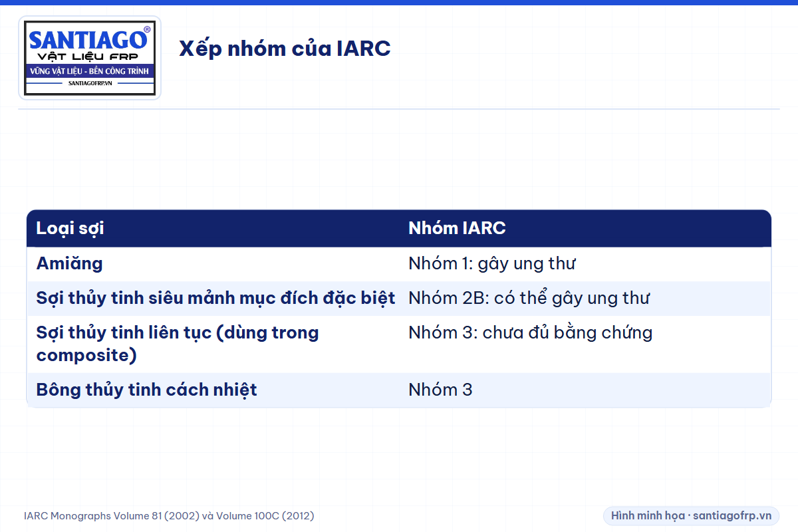Image resolution: width=798 pixels, height=532 pixels.
Task: Select the last row's "Nhóm 3" cell
Action: tap(585, 390)
